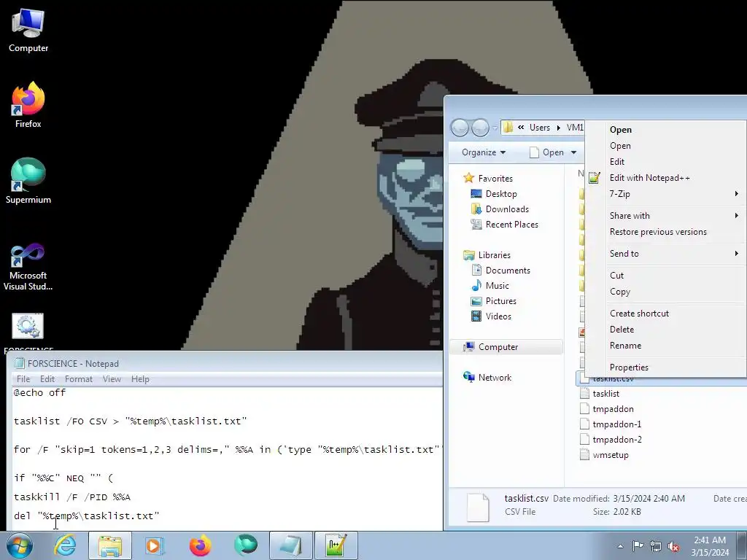Launch Firefox from the desktop shortcut
Viewport: 747px width, 560px height.
(28, 105)
